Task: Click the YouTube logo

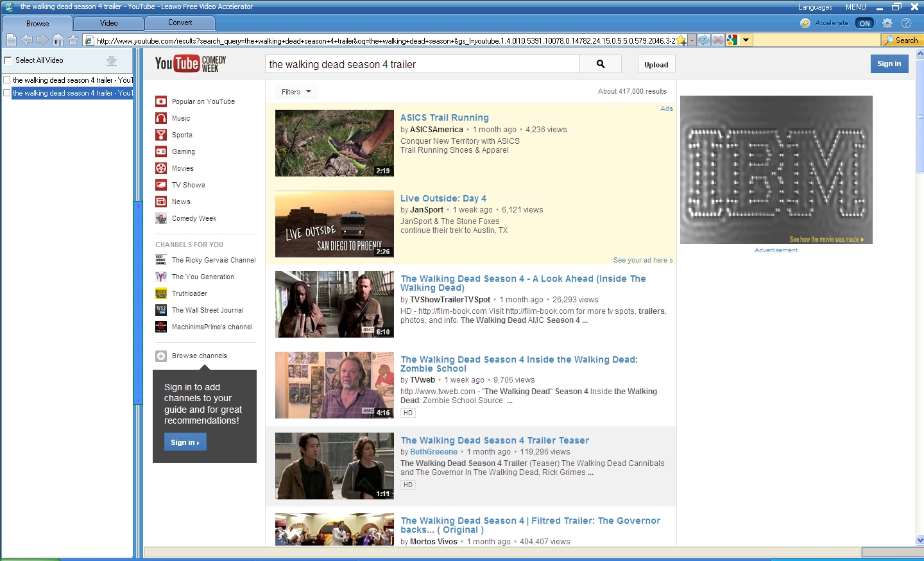Action: coord(191,64)
